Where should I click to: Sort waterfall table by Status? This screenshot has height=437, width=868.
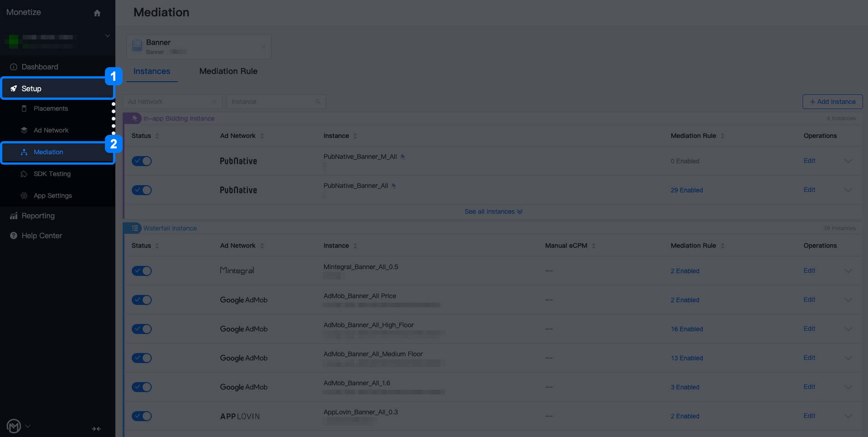[x=157, y=246]
